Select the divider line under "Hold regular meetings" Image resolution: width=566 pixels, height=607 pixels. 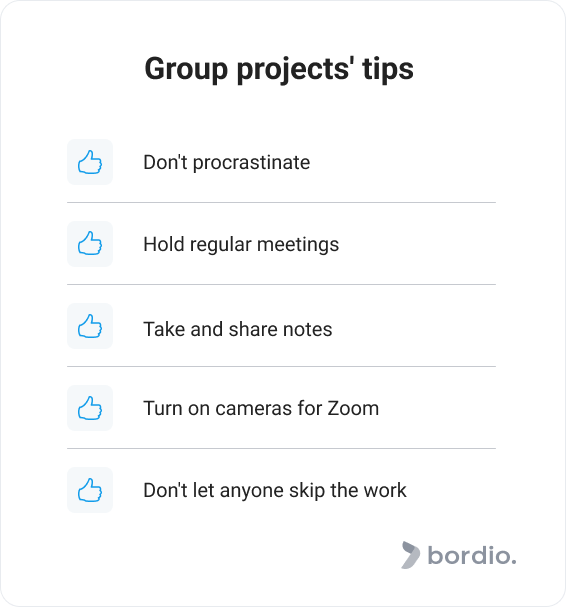pos(281,285)
